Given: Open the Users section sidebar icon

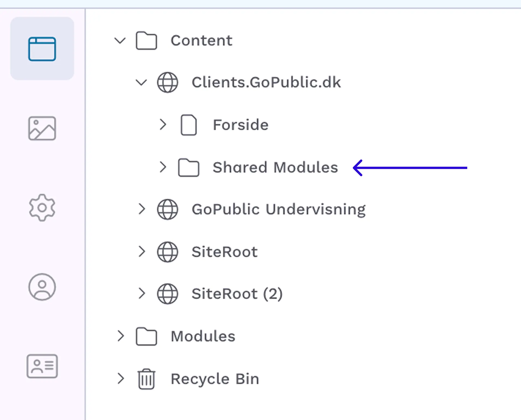Looking at the screenshot, I should click(x=42, y=287).
